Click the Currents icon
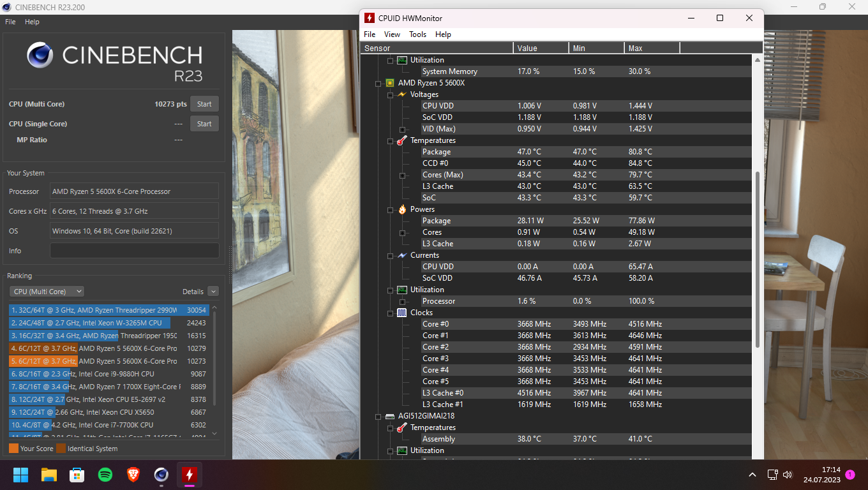 pos(401,255)
